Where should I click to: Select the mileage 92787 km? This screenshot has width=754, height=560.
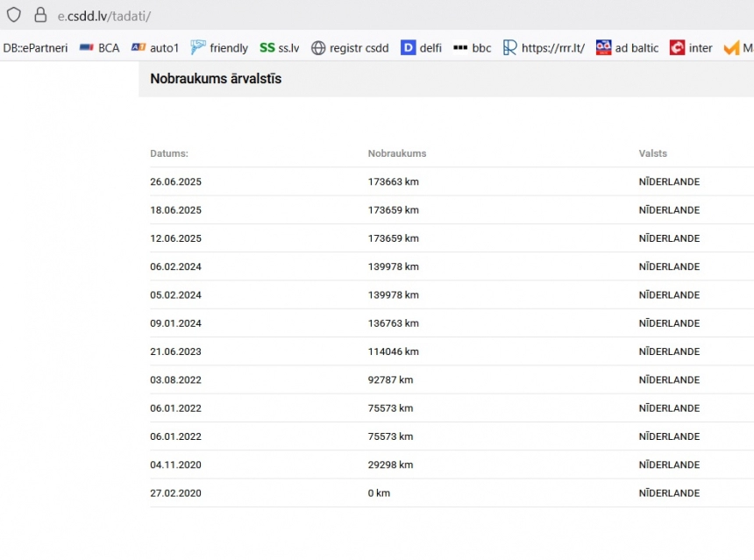(390, 379)
